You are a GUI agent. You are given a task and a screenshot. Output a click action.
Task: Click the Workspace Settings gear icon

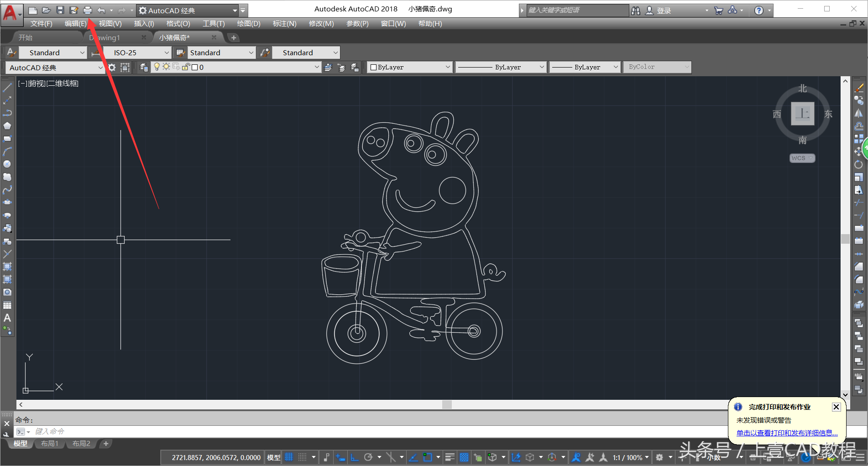[x=112, y=67]
